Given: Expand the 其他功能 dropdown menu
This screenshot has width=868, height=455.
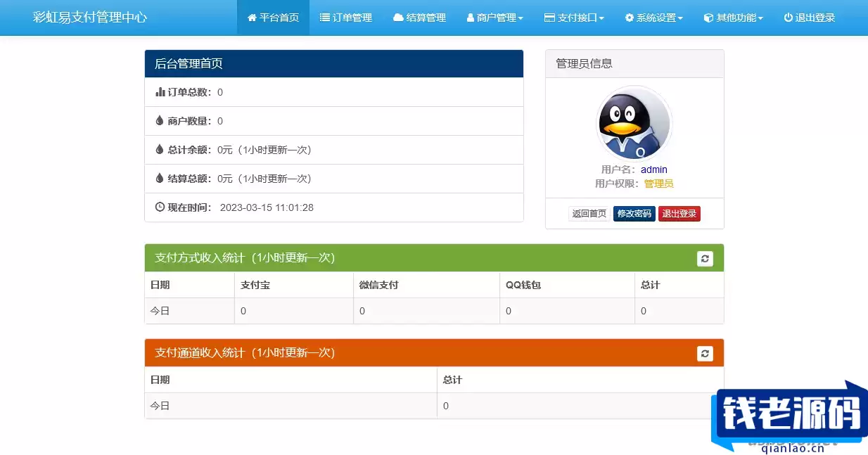Looking at the screenshot, I should click(733, 18).
